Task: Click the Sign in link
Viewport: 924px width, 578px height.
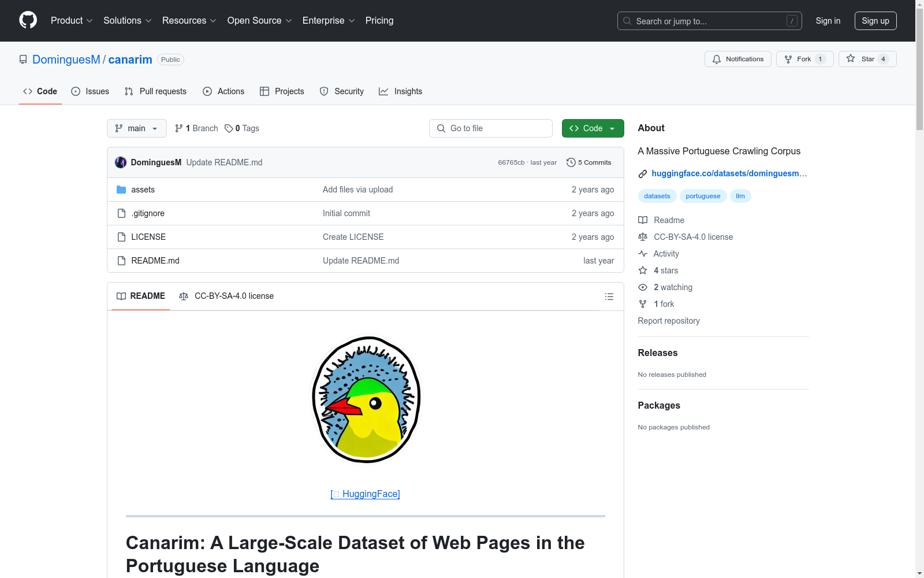Action: 828,21
